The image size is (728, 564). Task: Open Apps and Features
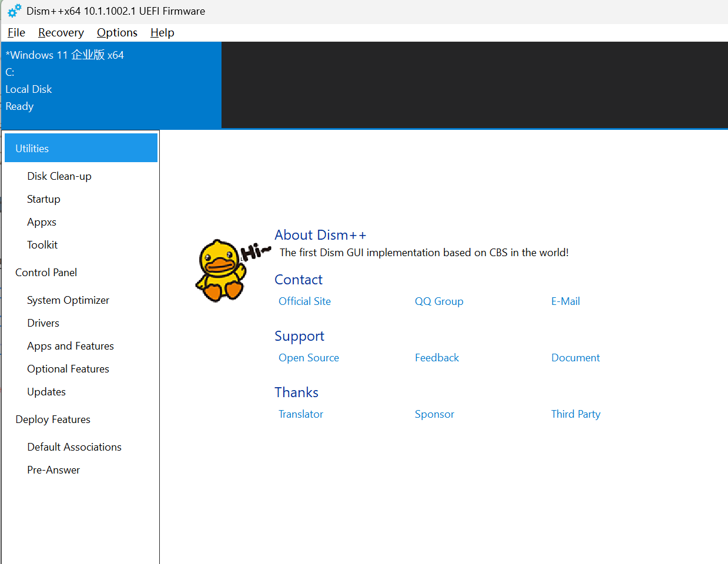click(70, 345)
